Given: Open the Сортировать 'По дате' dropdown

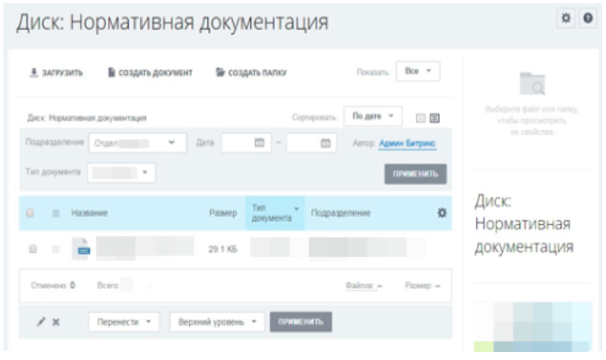Looking at the screenshot, I should pos(373,116).
